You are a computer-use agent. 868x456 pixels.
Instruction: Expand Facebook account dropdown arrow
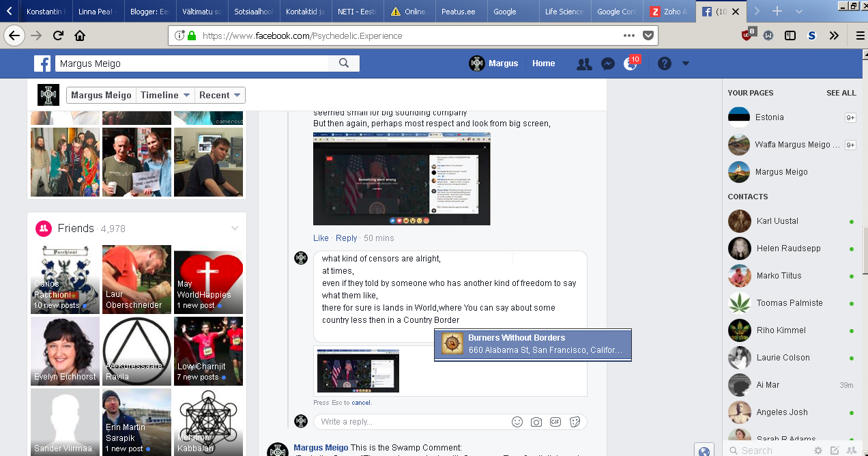click(686, 63)
